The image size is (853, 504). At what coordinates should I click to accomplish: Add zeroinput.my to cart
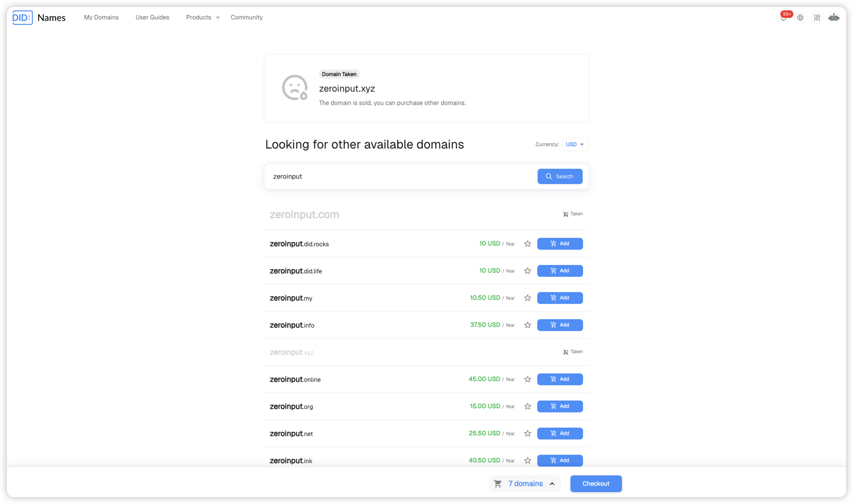coord(560,298)
